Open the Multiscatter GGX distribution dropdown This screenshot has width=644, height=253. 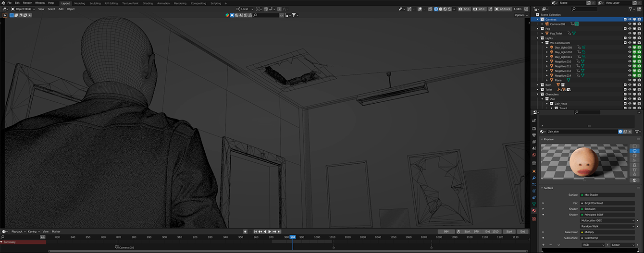607,220
